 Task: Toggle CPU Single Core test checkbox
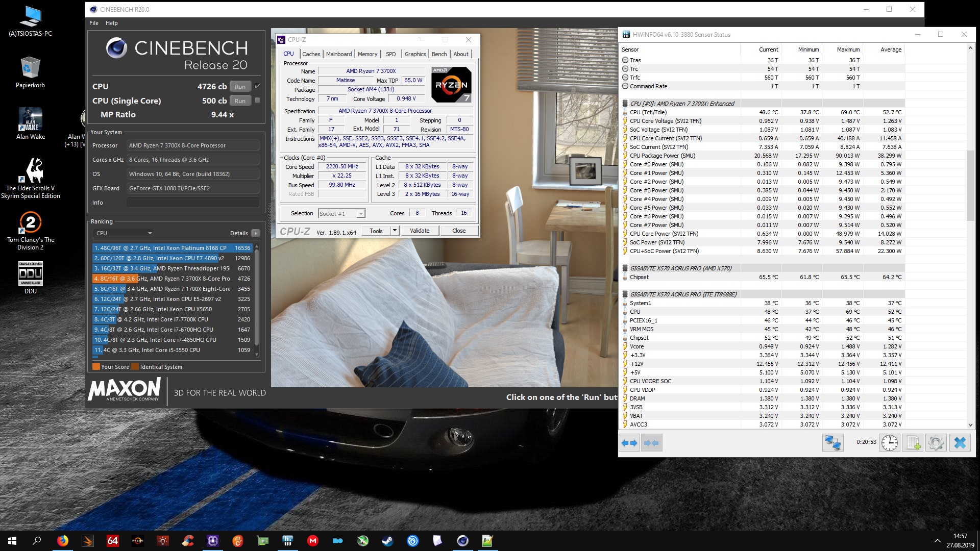pyautogui.click(x=258, y=101)
